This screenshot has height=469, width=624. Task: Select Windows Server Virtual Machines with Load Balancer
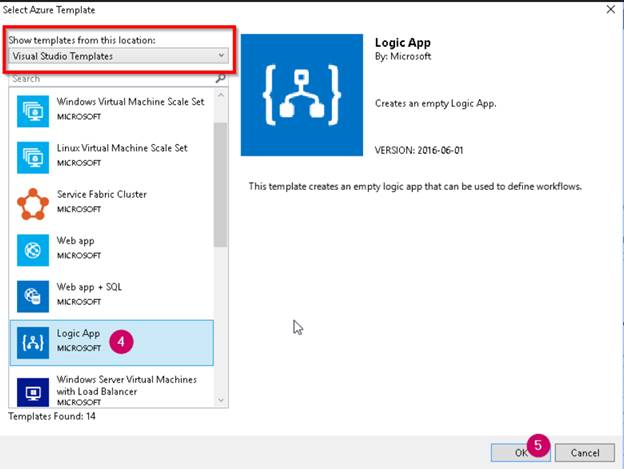[x=127, y=385]
